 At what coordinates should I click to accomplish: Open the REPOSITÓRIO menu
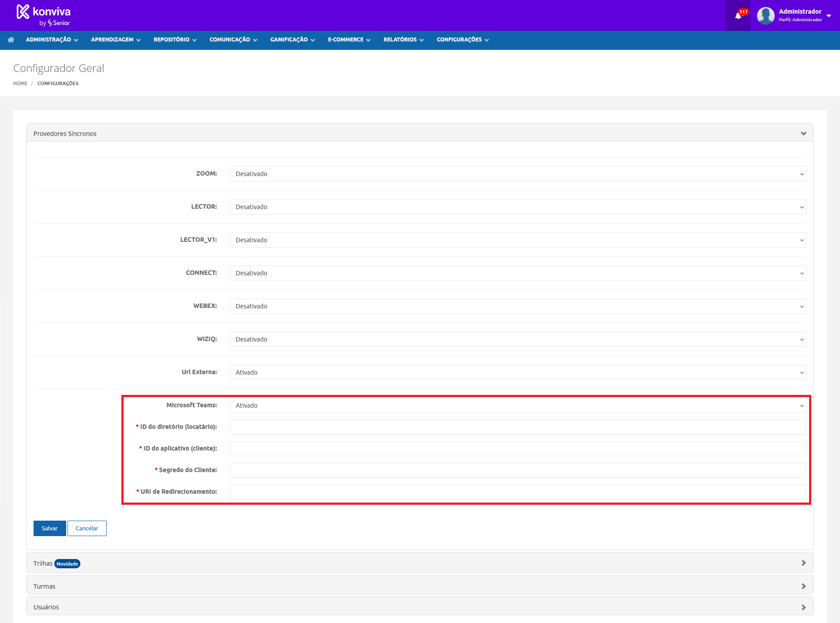[175, 40]
